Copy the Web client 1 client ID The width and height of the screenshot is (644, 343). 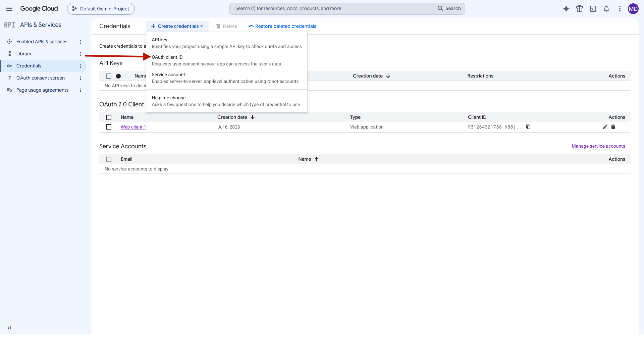528,127
